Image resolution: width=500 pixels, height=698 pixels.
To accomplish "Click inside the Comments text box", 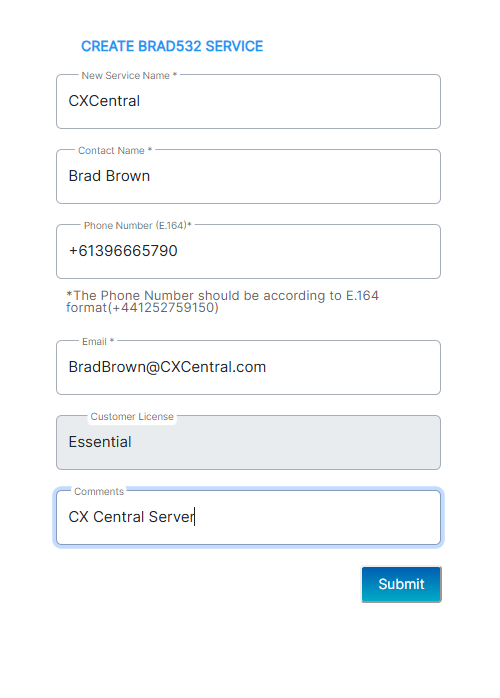I will point(248,517).
